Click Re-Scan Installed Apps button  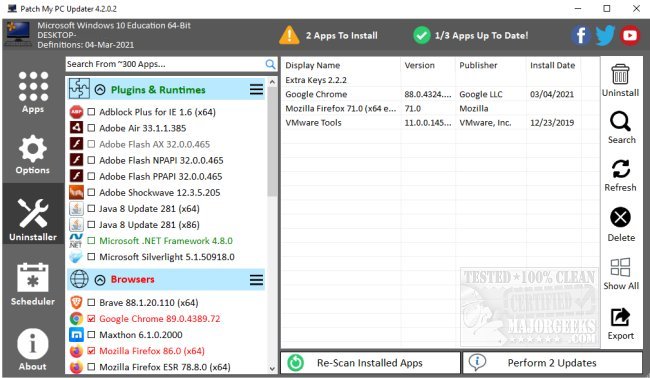click(x=371, y=363)
